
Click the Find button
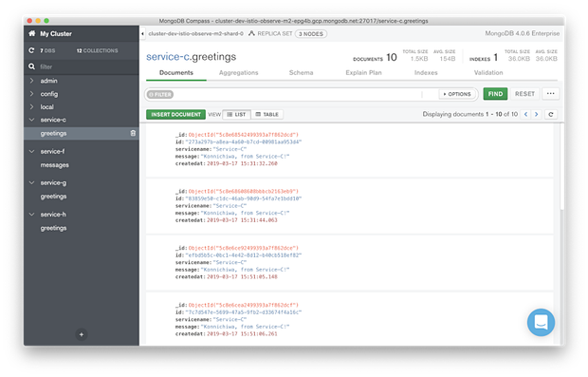coord(495,93)
